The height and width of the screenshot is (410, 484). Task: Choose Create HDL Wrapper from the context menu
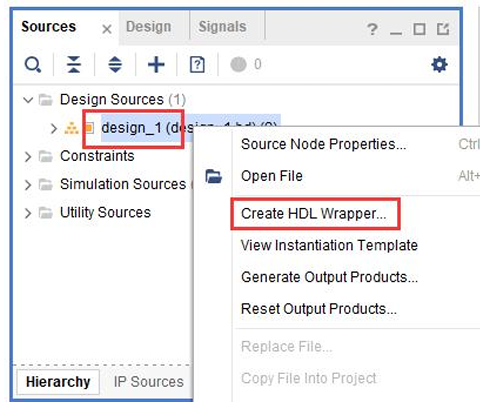pos(314,214)
